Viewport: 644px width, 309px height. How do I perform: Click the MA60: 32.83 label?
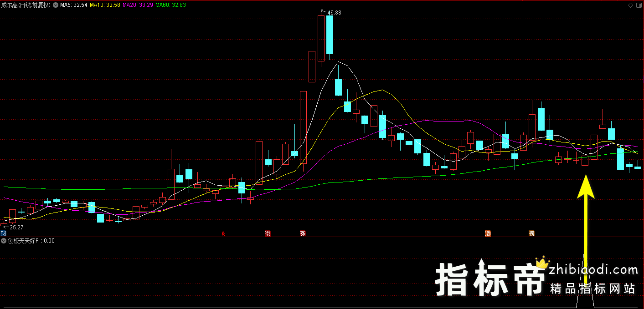click(171, 5)
